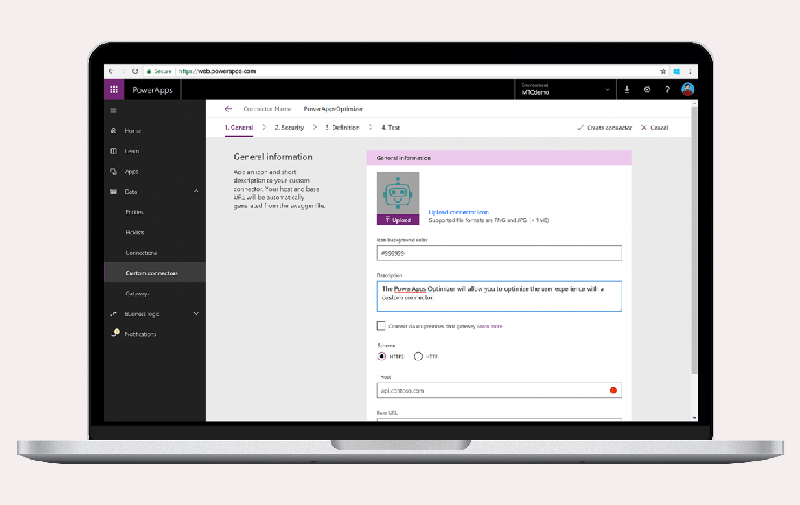Image resolution: width=800 pixels, height=505 pixels.
Task: Click the Home icon in sidebar
Action: (113, 131)
